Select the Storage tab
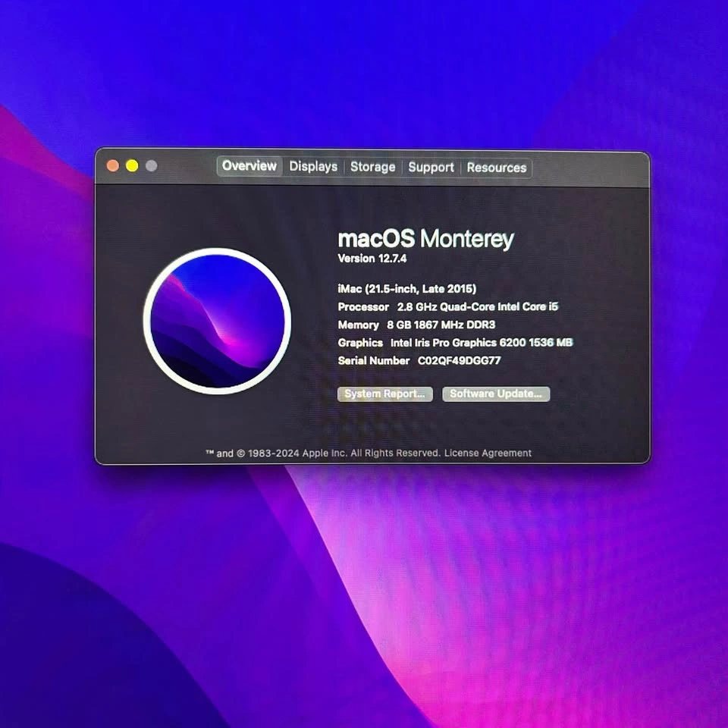Screen dimensions: 728x728 coord(372,167)
